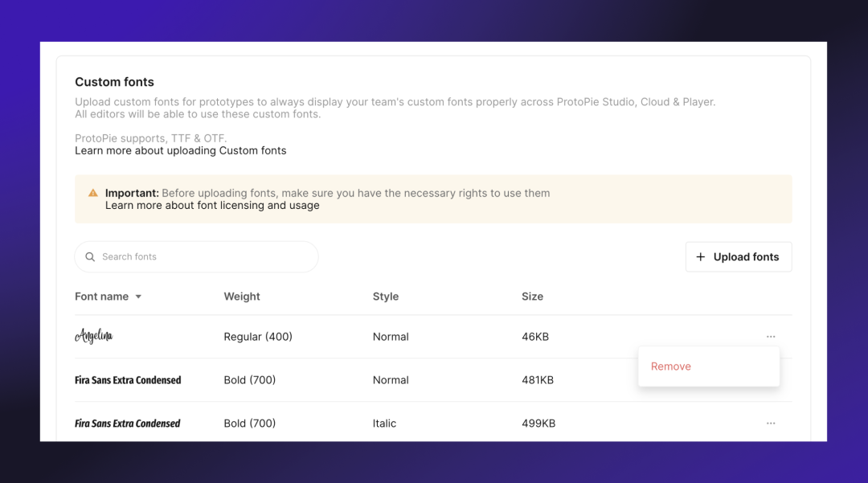Open Learn more about font licensing link
The image size is (868, 483).
(x=212, y=206)
